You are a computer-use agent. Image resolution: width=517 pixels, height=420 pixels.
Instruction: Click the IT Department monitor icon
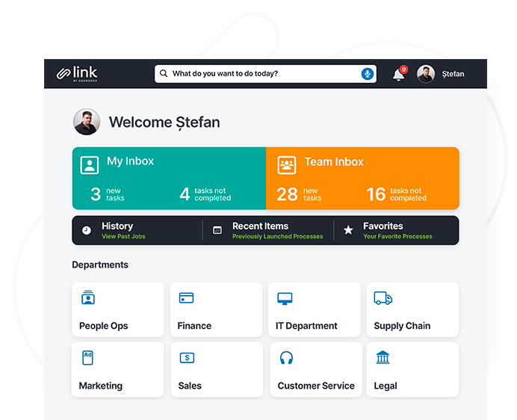(285, 298)
